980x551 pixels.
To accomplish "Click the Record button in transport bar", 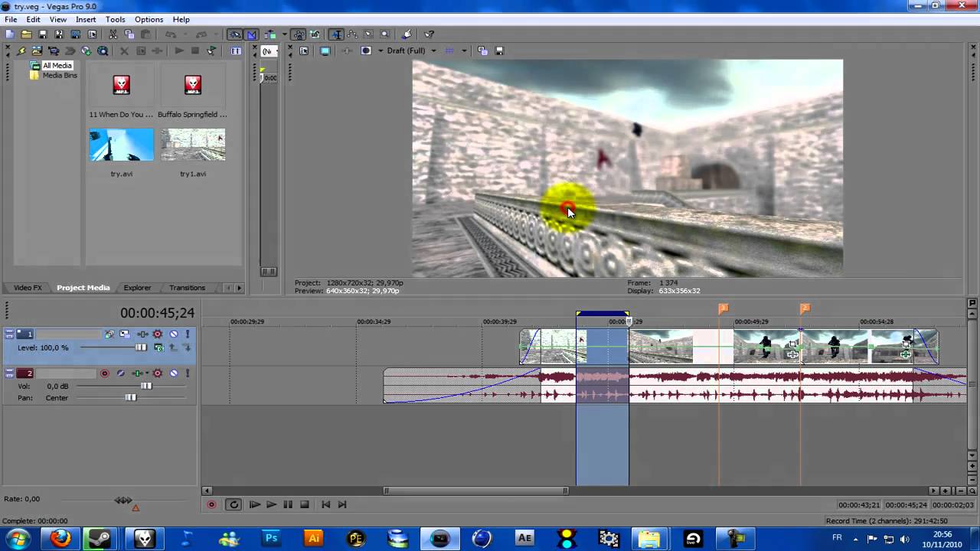I will point(211,504).
